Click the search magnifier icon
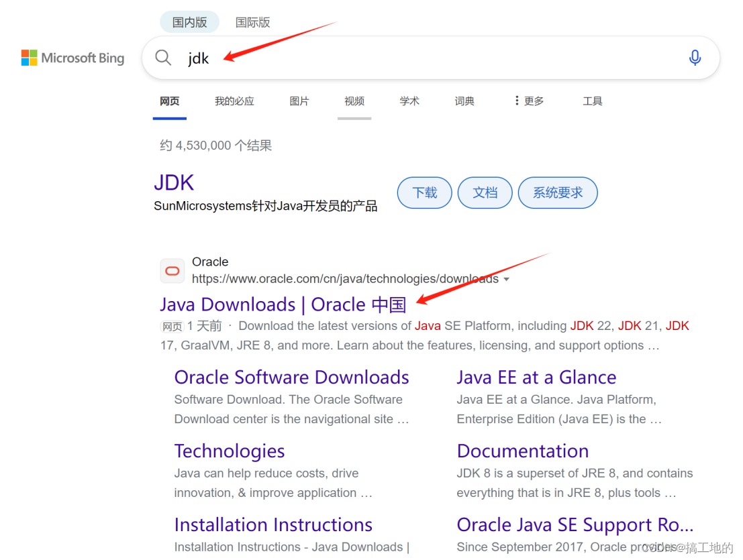743x560 pixels. click(x=163, y=58)
